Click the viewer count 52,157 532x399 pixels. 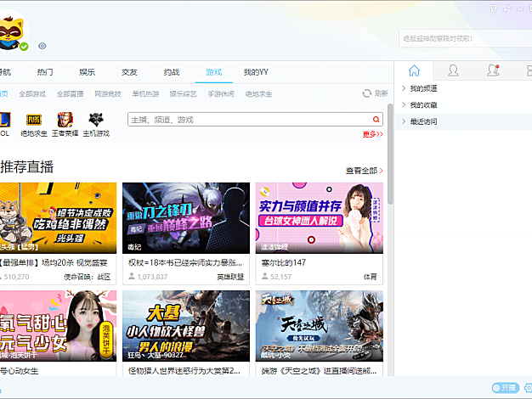(281, 277)
